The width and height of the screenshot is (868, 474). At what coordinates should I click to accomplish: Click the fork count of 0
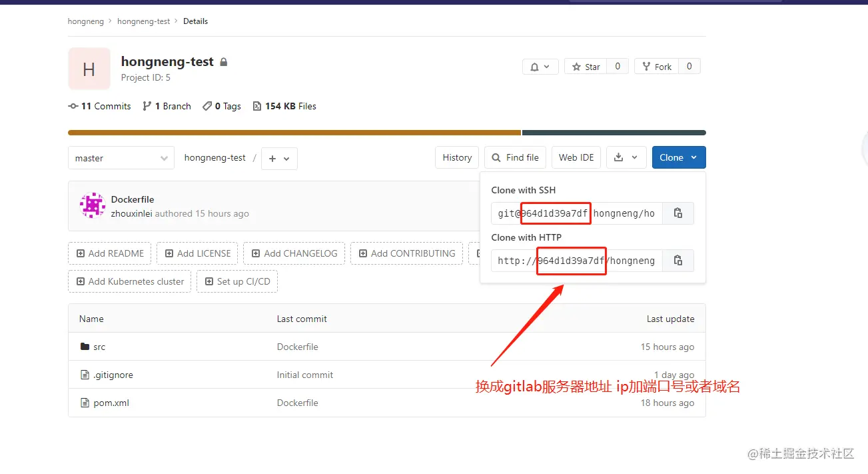pos(689,67)
